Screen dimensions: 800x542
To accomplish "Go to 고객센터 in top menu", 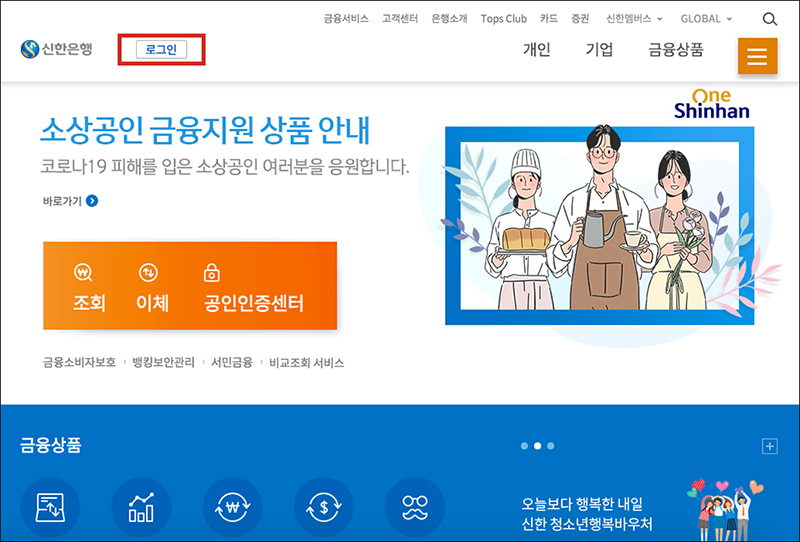I will click(400, 19).
